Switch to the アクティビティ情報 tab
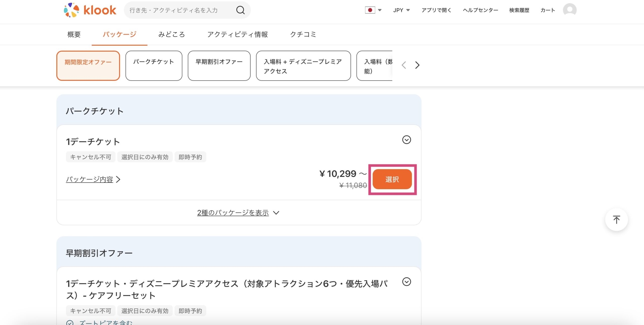The image size is (644, 325). [x=237, y=34]
